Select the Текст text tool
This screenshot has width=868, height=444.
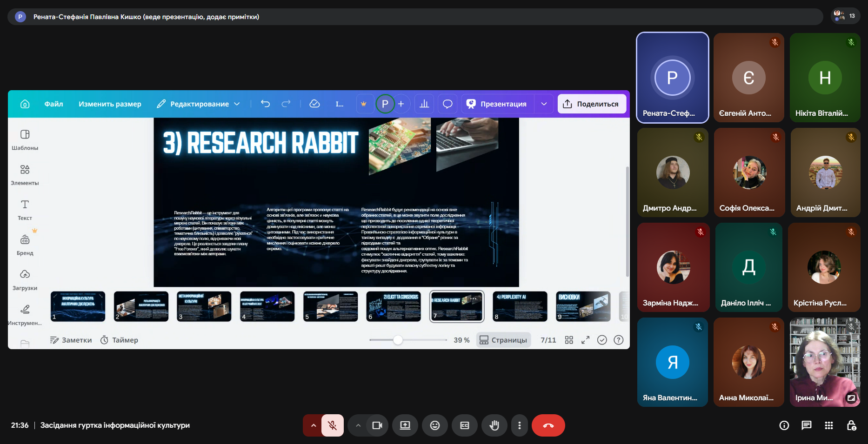coord(25,210)
